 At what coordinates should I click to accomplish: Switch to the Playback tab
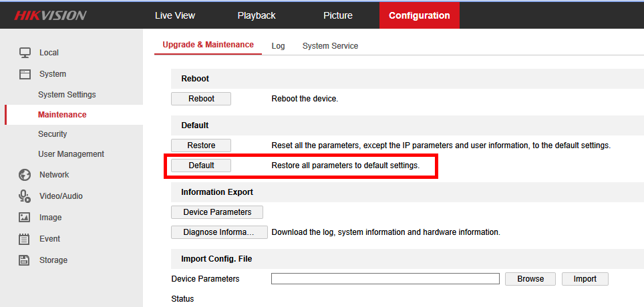pos(257,15)
